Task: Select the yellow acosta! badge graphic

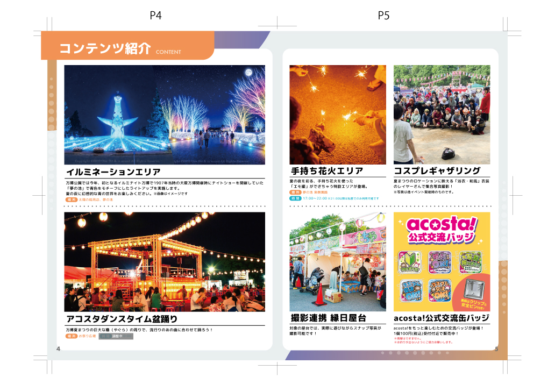Action: point(442,262)
